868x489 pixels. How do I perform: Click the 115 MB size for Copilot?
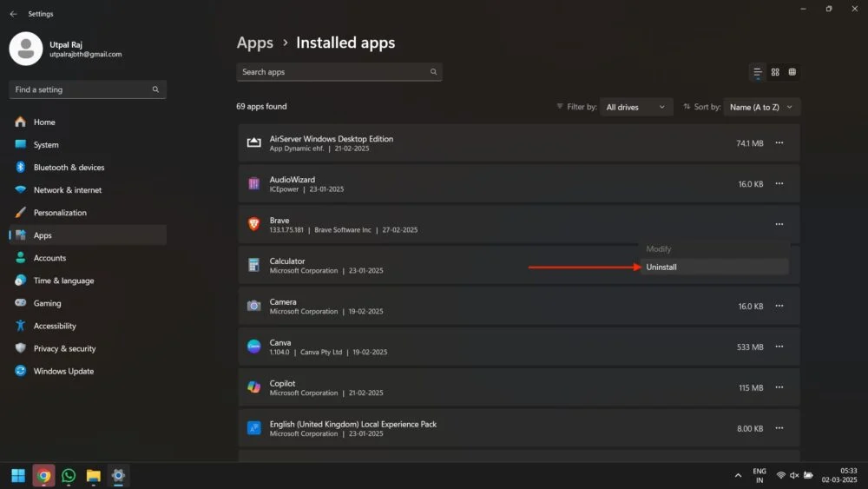751,387
